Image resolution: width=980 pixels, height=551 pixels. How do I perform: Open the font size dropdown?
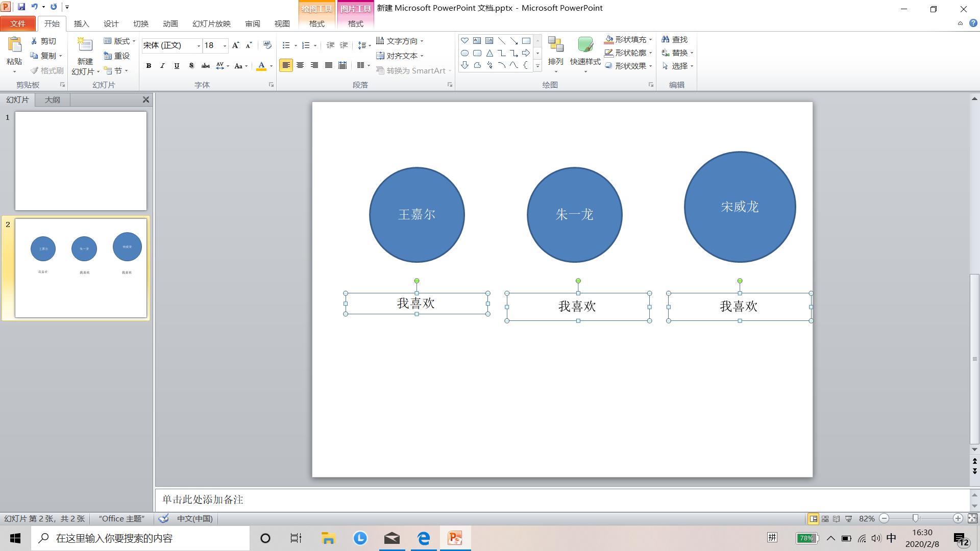tap(225, 45)
